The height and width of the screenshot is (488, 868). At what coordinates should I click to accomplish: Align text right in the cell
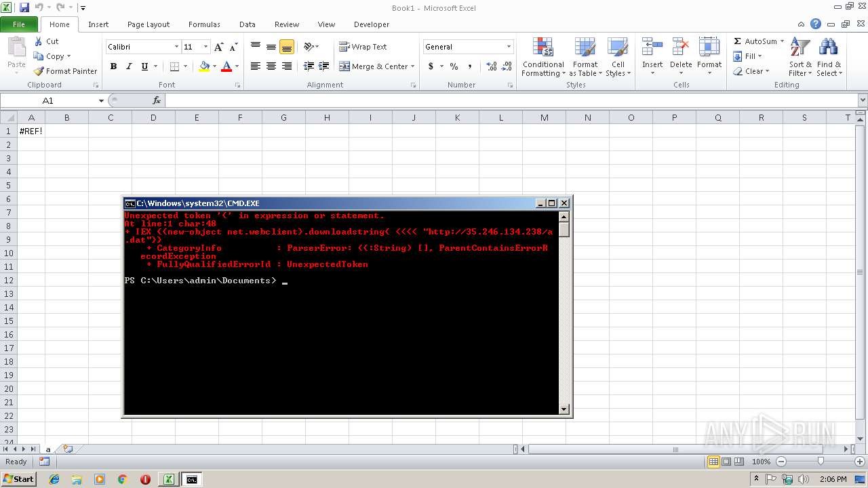[287, 66]
